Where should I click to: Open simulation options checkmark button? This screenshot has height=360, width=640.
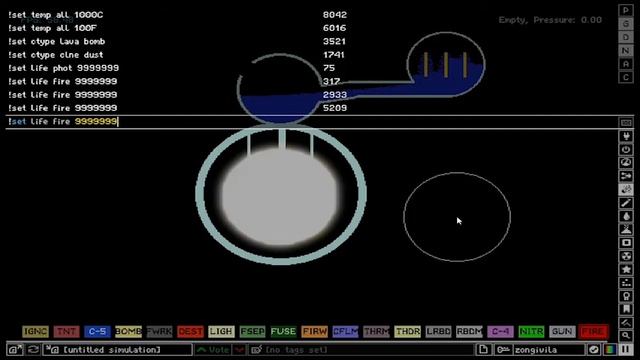click(x=594, y=350)
